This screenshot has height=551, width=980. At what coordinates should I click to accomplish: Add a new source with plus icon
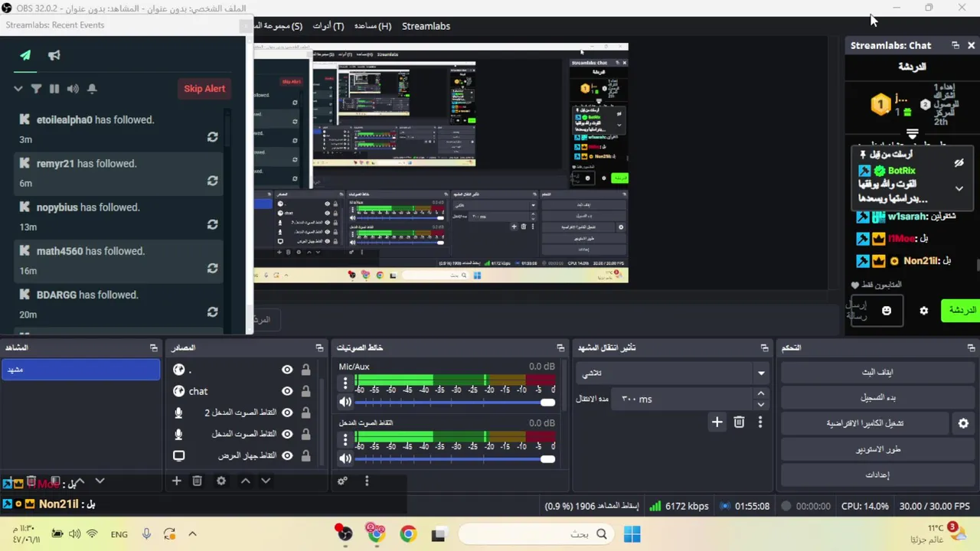[176, 481]
